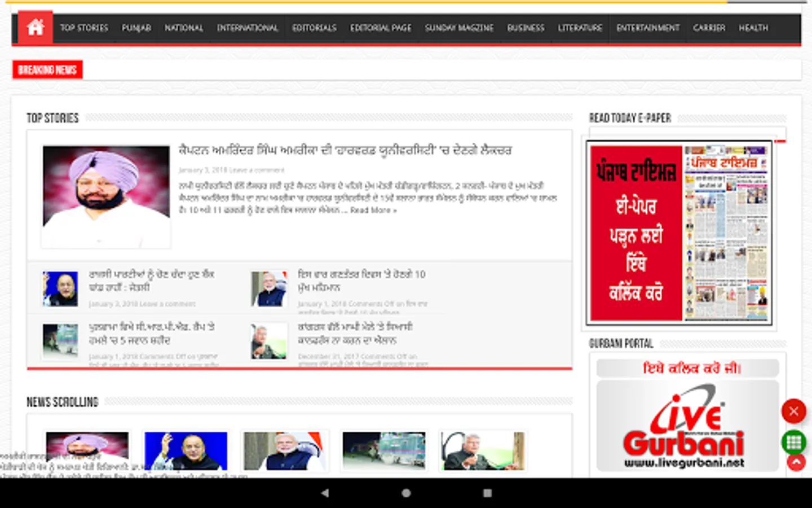Open the Punjab Times e-paper red banner
This screenshot has height=508, width=812.
[679, 233]
